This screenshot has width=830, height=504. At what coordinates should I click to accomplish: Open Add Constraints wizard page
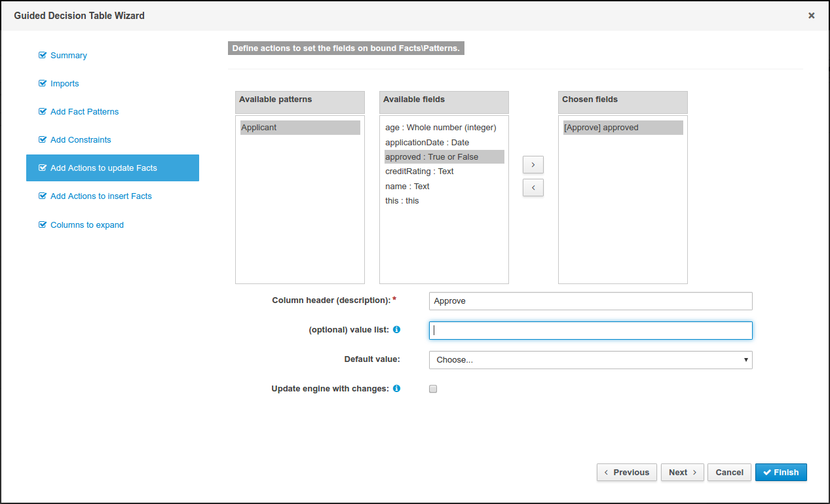click(81, 140)
